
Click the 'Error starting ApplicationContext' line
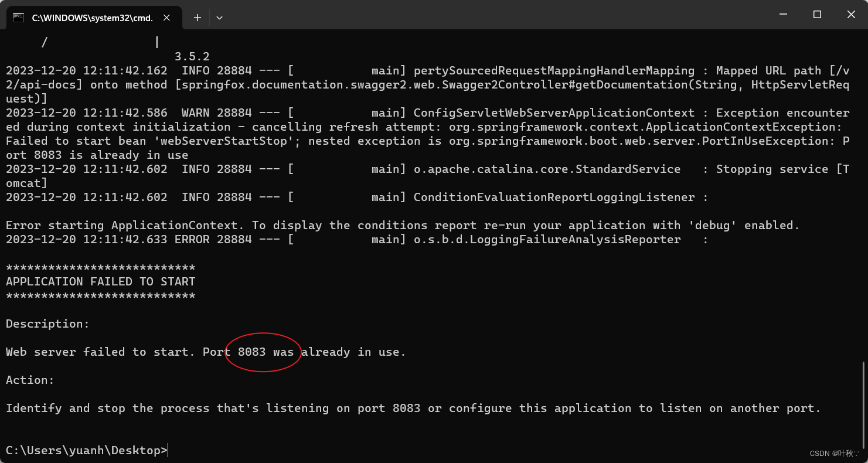point(403,225)
